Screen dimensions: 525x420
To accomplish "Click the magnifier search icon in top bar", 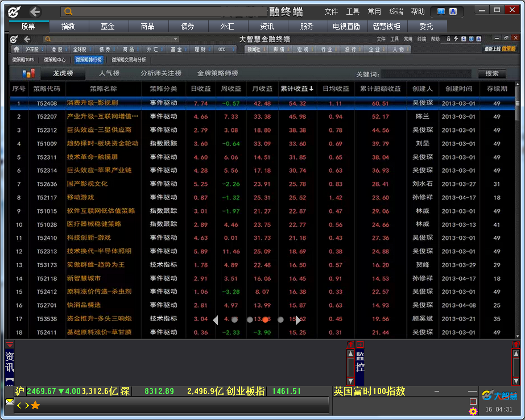I will tap(68, 11).
